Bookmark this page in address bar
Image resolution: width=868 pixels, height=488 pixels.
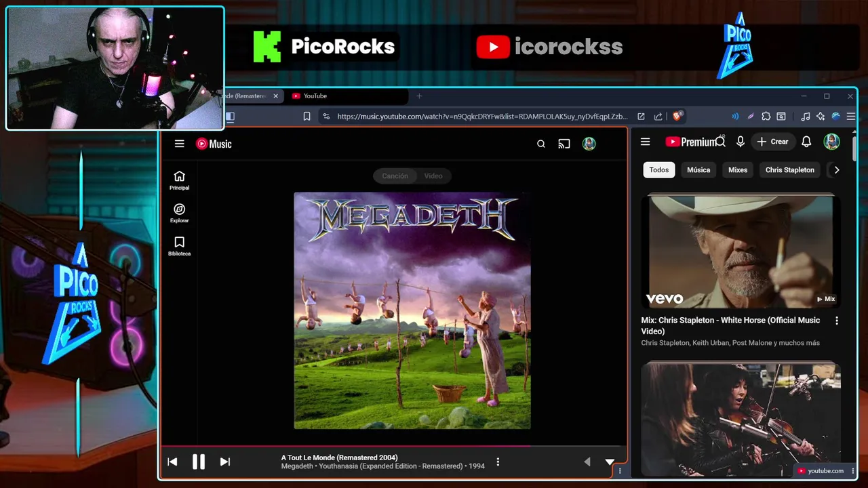(307, 117)
